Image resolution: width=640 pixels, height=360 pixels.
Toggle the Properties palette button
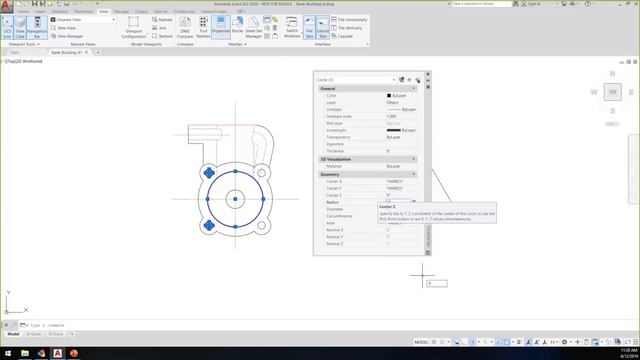coord(221,28)
